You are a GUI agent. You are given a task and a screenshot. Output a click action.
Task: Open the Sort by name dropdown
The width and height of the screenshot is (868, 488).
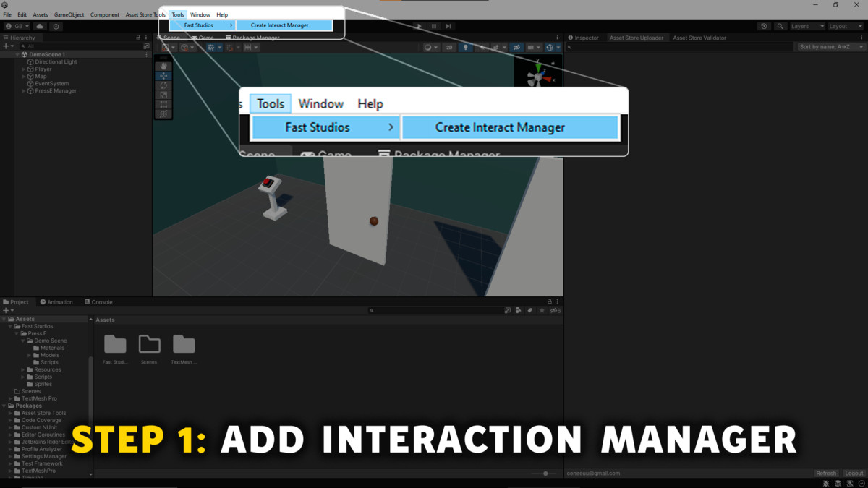pos(830,47)
